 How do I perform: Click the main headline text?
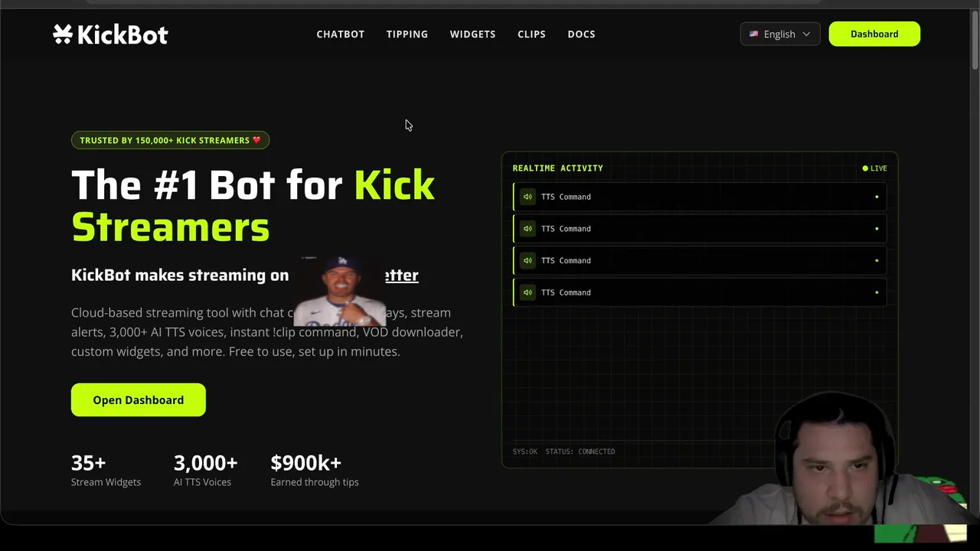(x=253, y=207)
